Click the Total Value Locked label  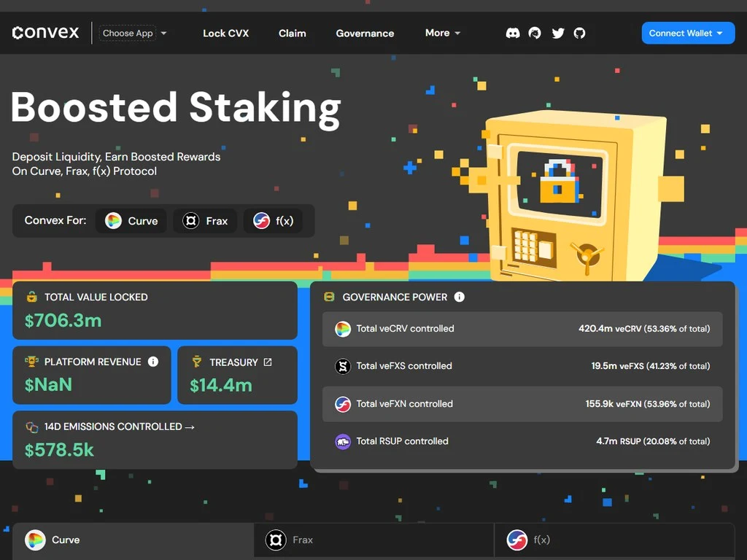pyautogui.click(x=96, y=297)
